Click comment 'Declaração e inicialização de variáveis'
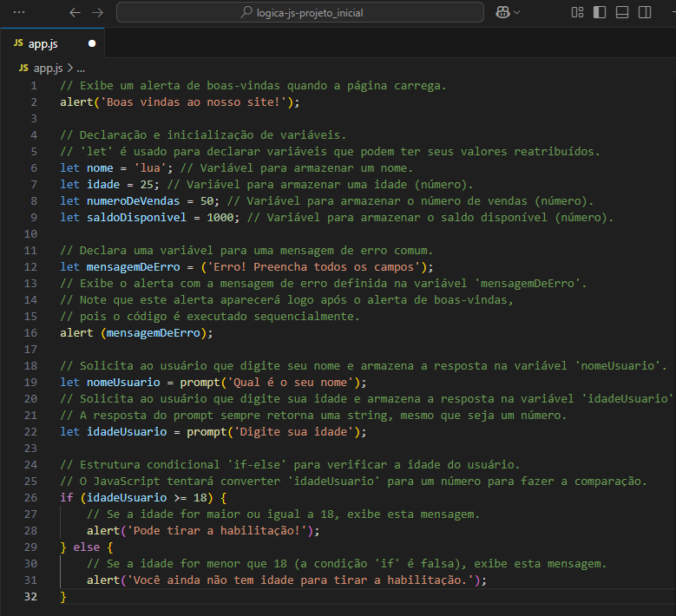This screenshot has width=676, height=616. 203,135
